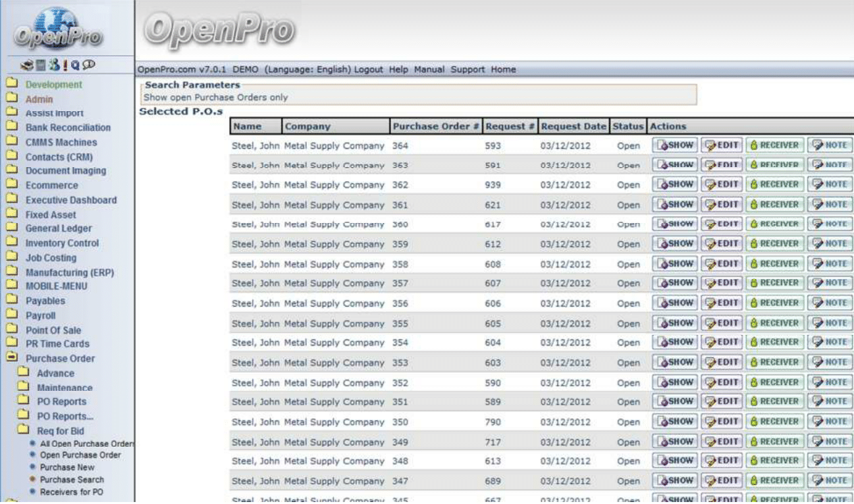Click the red exclamation mark icon
Viewport: 854px width, 504px height.
point(65,64)
